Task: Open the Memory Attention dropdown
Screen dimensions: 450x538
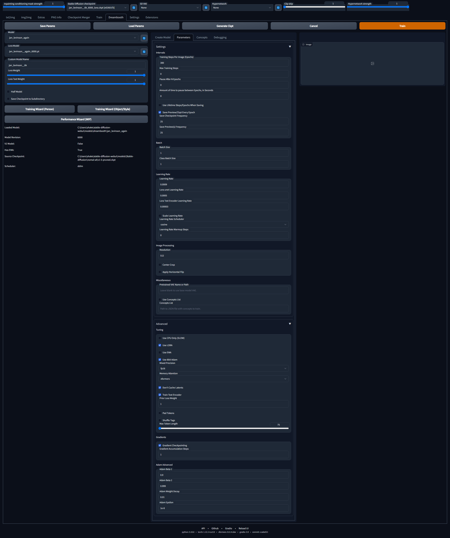Action: 223,379
